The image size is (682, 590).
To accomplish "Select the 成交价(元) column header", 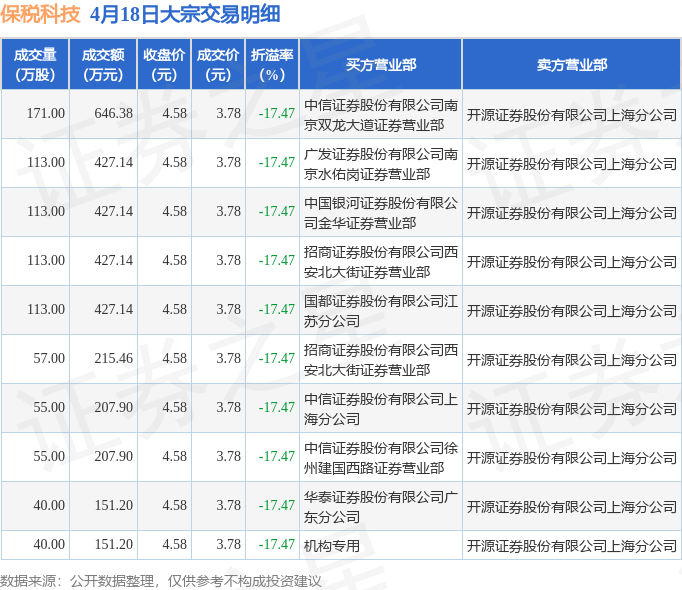I will [x=218, y=64].
